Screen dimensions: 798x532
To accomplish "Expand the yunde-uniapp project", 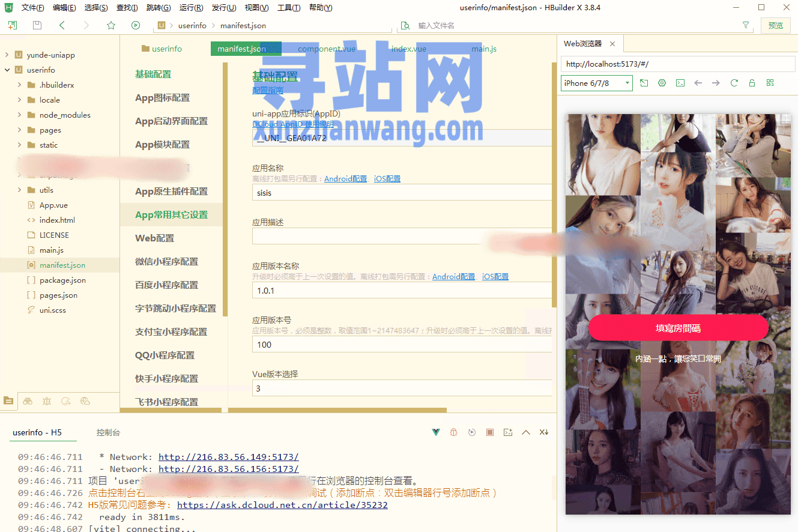I will pyautogui.click(x=7, y=55).
